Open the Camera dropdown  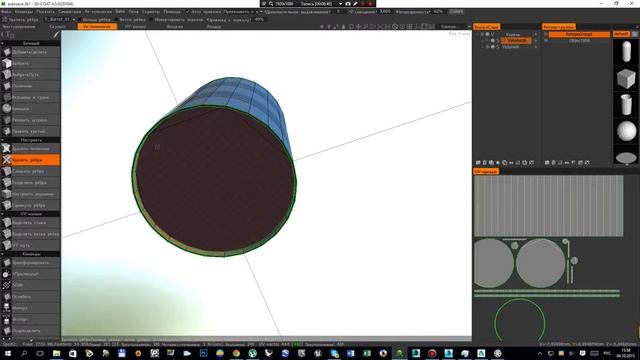(455, 27)
